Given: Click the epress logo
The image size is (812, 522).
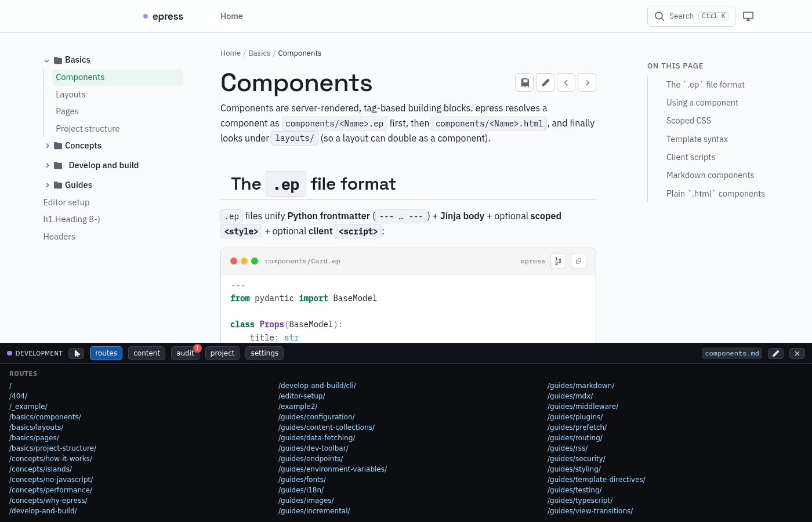Looking at the screenshot, I should (163, 16).
